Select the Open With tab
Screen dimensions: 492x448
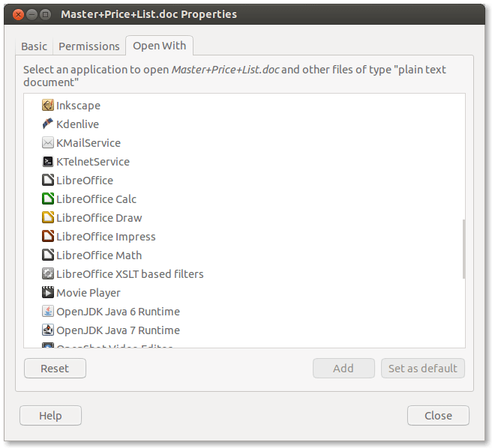(160, 46)
